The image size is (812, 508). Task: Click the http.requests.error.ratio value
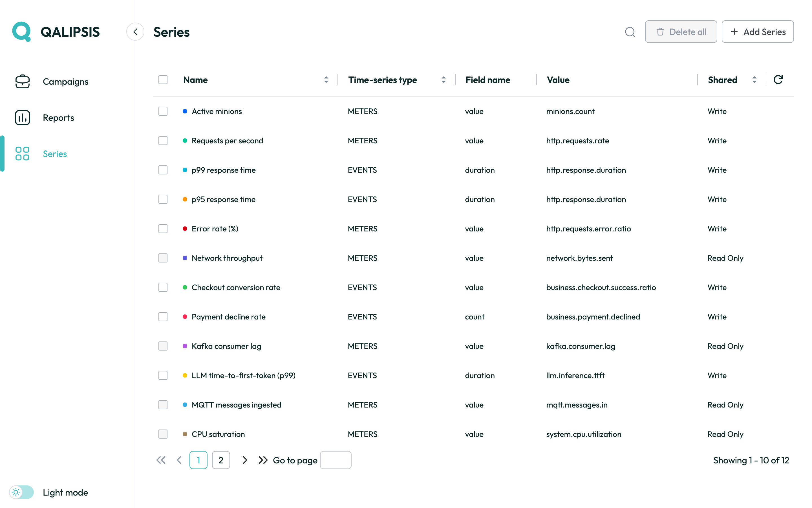pyautogui.click(x=588, y=229)
